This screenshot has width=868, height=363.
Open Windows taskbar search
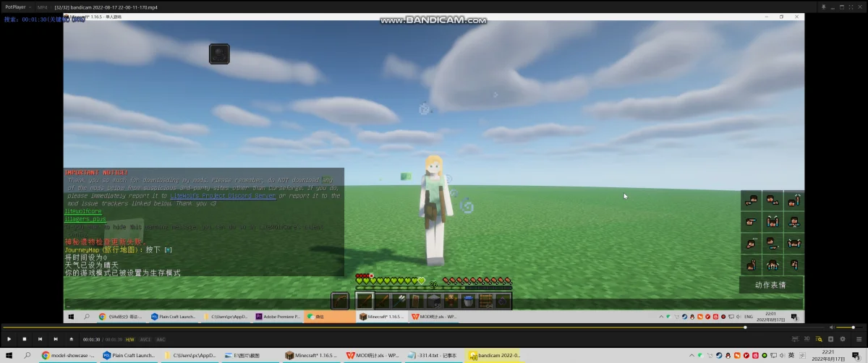27,355
